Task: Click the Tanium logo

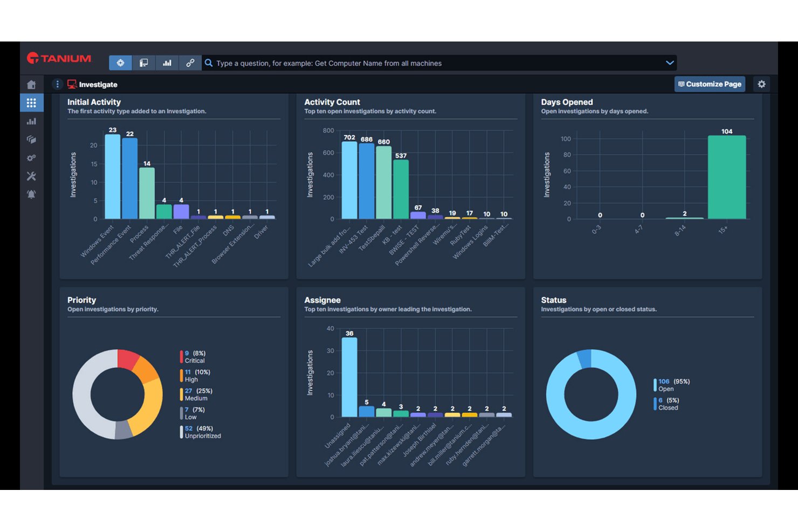Action: 59,58
